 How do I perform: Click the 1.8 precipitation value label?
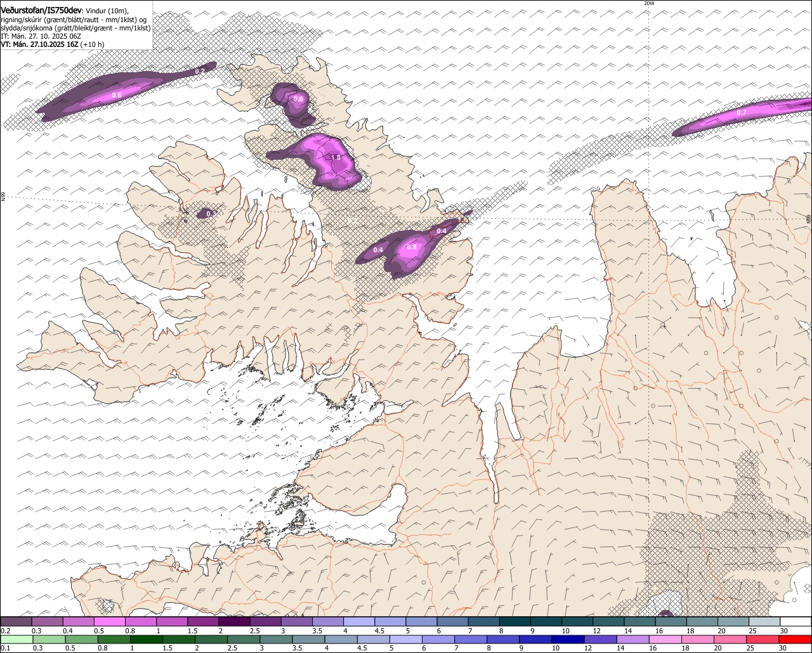pos(336,157)
